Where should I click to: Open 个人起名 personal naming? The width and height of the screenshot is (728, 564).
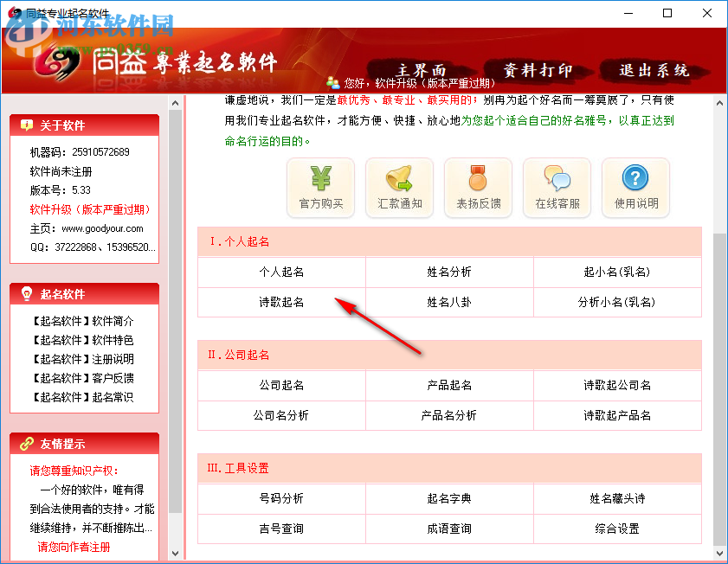coord(281,273)
